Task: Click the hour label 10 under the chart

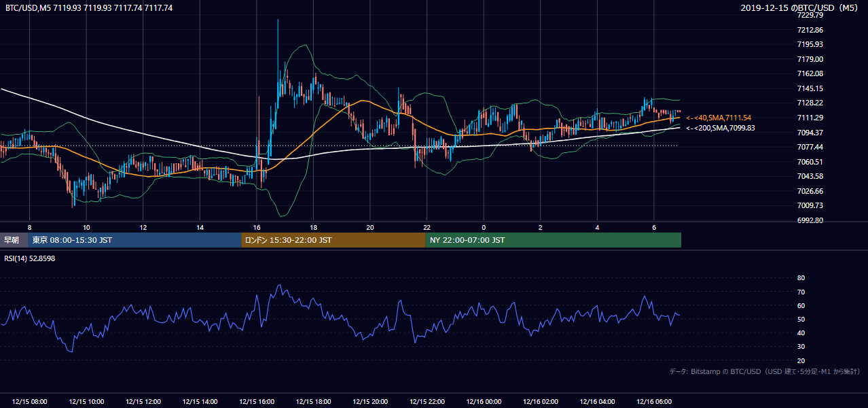Action: [86, 227]
